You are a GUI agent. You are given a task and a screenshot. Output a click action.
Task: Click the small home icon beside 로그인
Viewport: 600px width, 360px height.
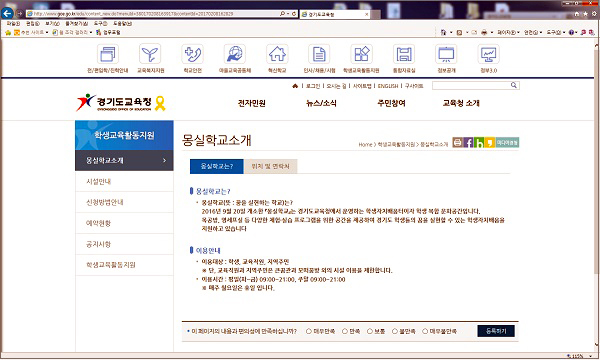pos(295,86)
